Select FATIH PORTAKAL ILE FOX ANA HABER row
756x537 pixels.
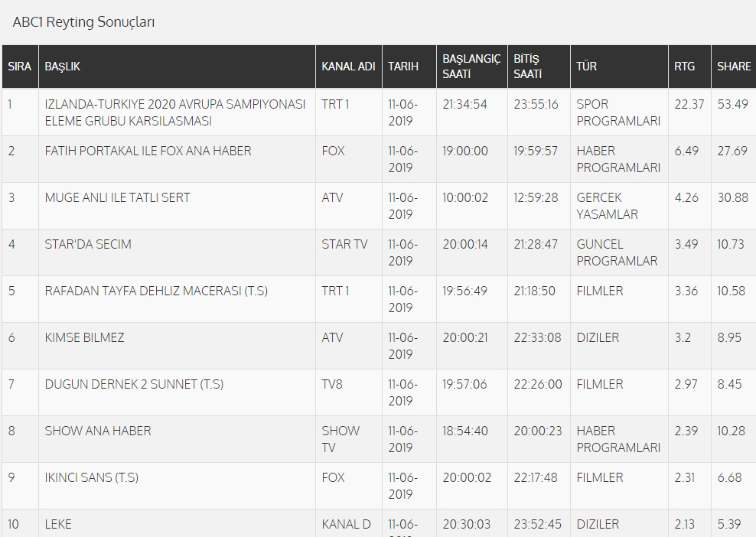(148, 151)
